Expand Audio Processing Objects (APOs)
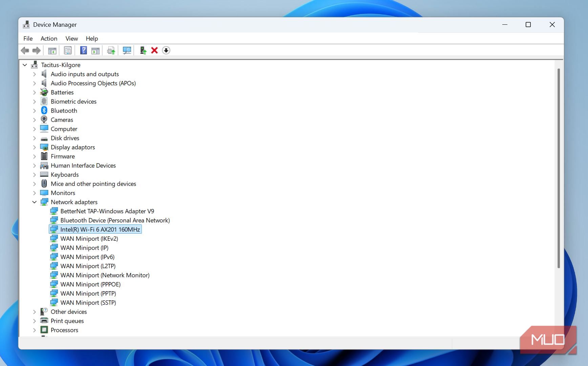Screen dimensions: 588x366 point(34,83)
